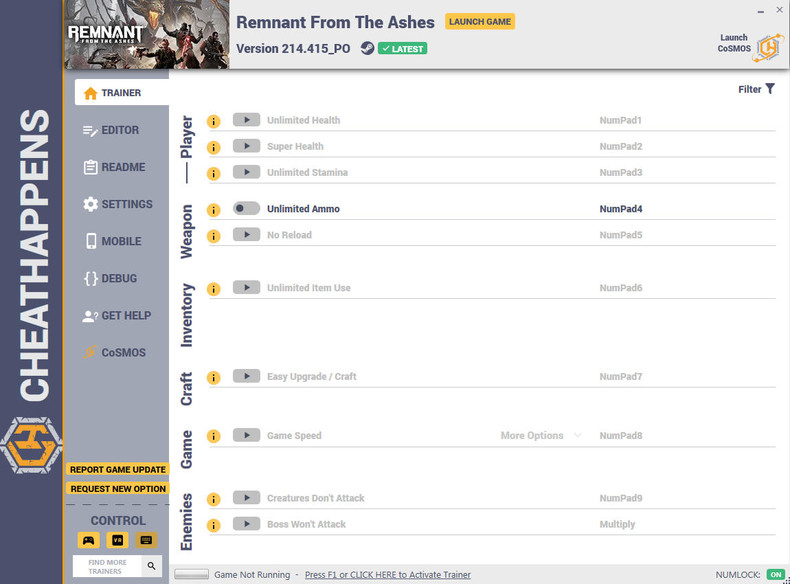Click the info icon for Unlimited Ammo
790x584 pixels.
point(214,210)
